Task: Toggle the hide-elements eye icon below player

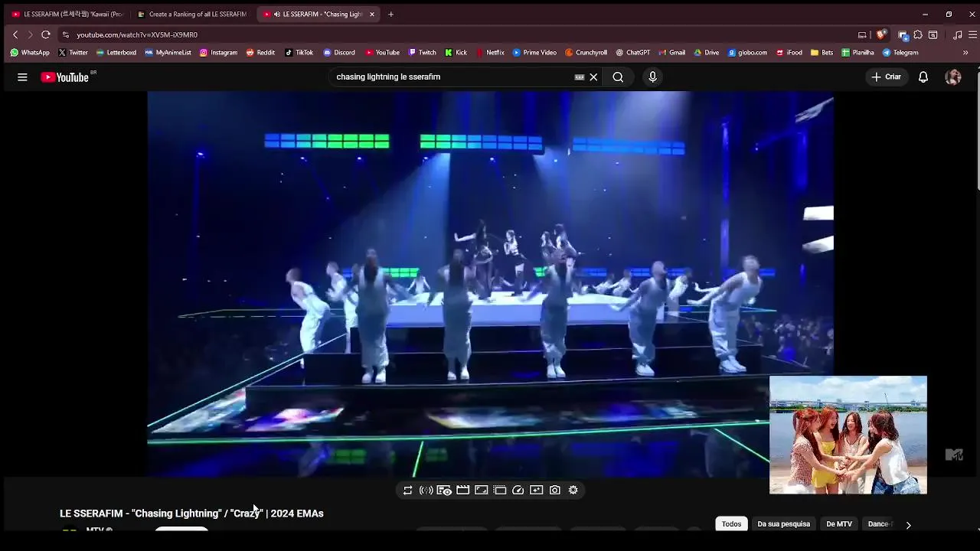Action: [x=444, y=490]
